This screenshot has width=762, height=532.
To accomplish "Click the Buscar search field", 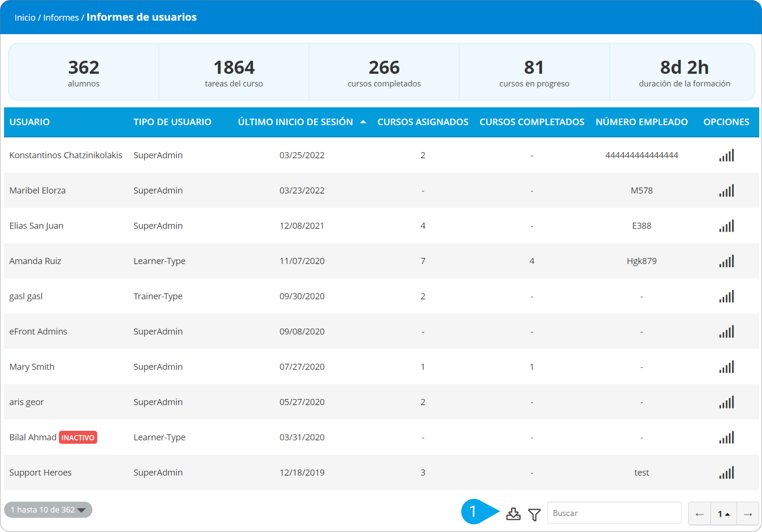I will (614, 513).
